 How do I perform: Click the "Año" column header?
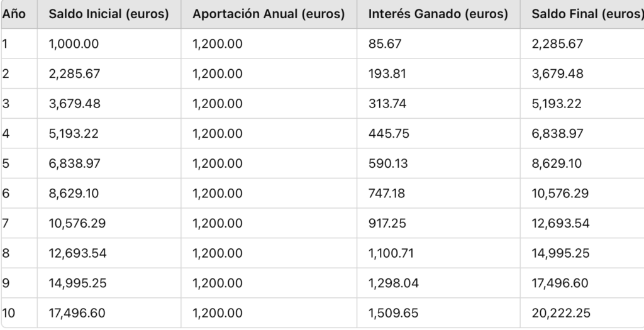point(14,14)
